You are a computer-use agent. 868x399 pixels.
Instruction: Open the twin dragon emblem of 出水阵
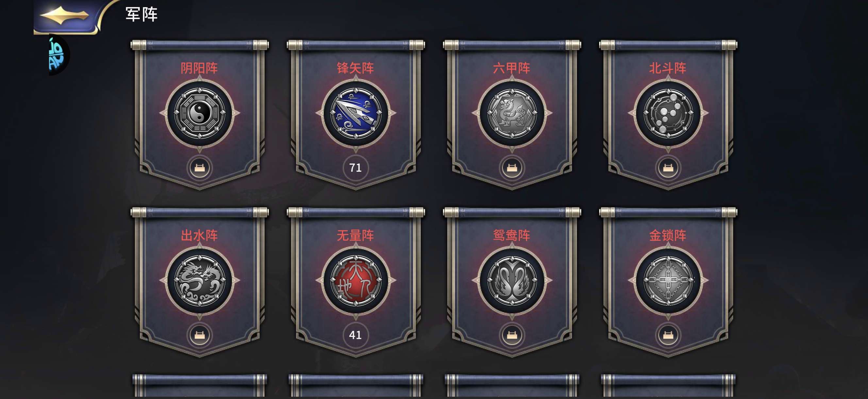click(x=199, y=280)
